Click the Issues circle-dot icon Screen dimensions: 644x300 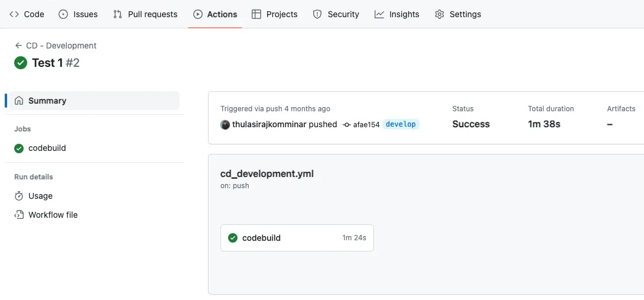(63, 14)
